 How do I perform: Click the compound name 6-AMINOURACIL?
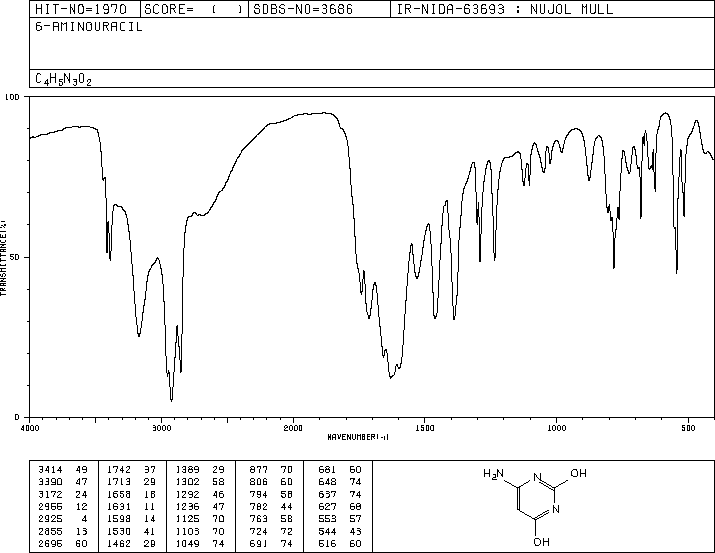pyautogui.click(x=88, y=27)
